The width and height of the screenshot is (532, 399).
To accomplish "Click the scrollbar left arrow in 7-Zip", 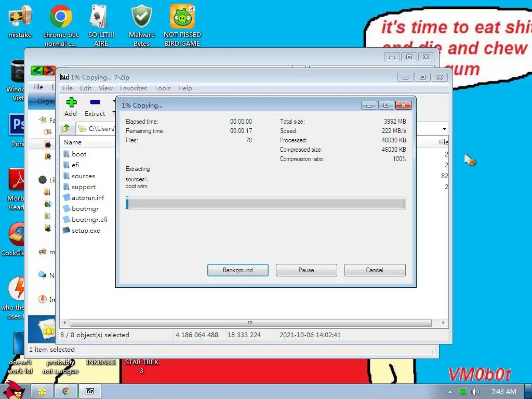I will click(x=64, y=323).
